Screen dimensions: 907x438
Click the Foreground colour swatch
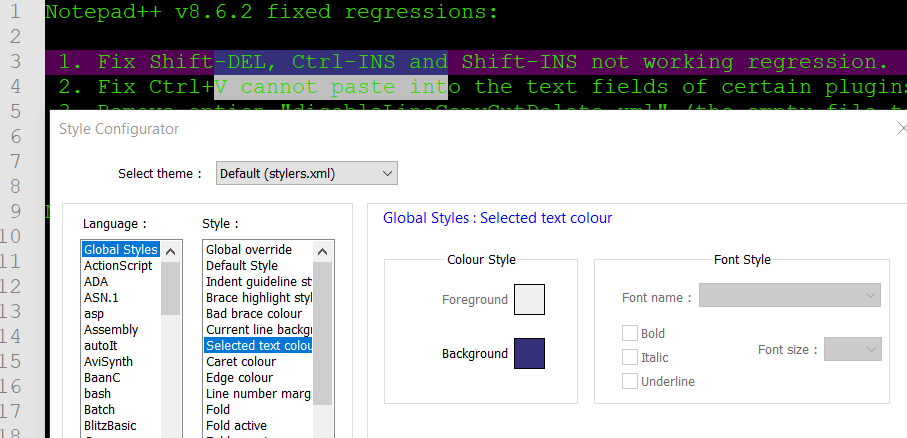529,299
